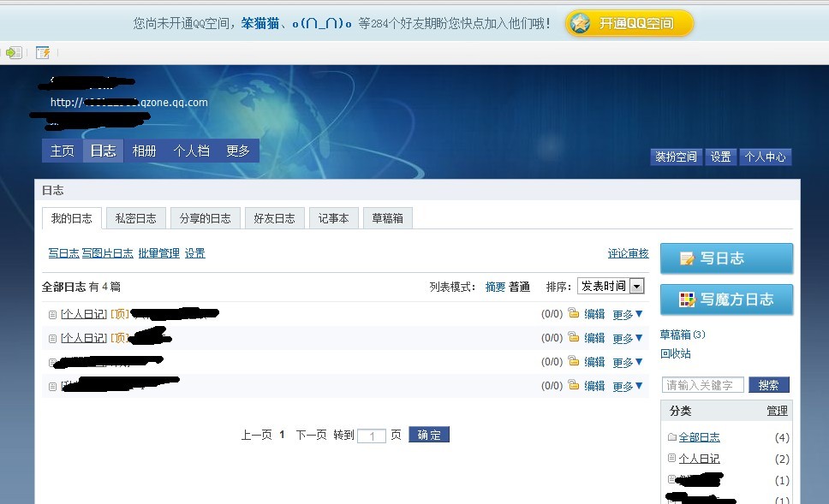Click the 写魔方日志 button

click(x=726, y=299)
